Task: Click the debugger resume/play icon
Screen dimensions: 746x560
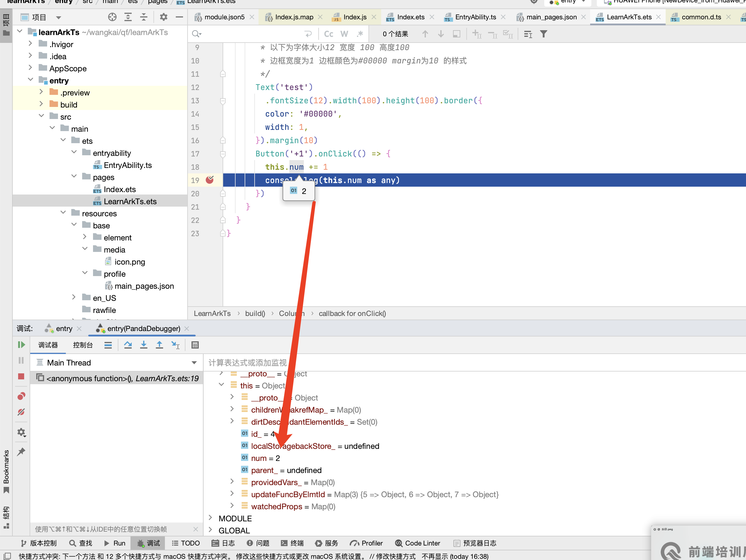Action: click(21, 345)
